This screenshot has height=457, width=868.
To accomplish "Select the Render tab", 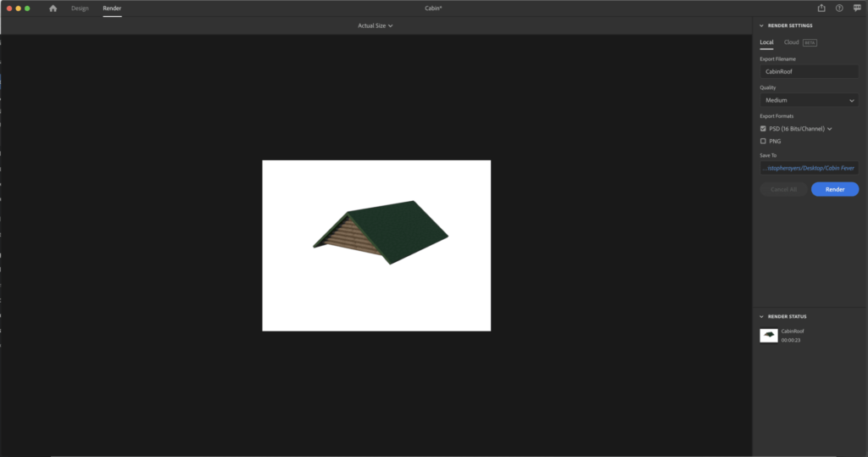I will pyautogui.click(x=112, y=8).
